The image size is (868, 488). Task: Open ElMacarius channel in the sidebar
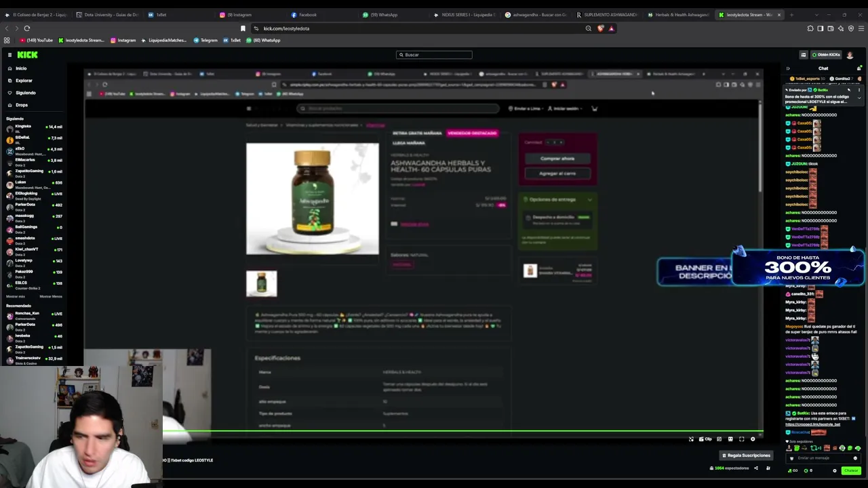(x=34, y=161)
